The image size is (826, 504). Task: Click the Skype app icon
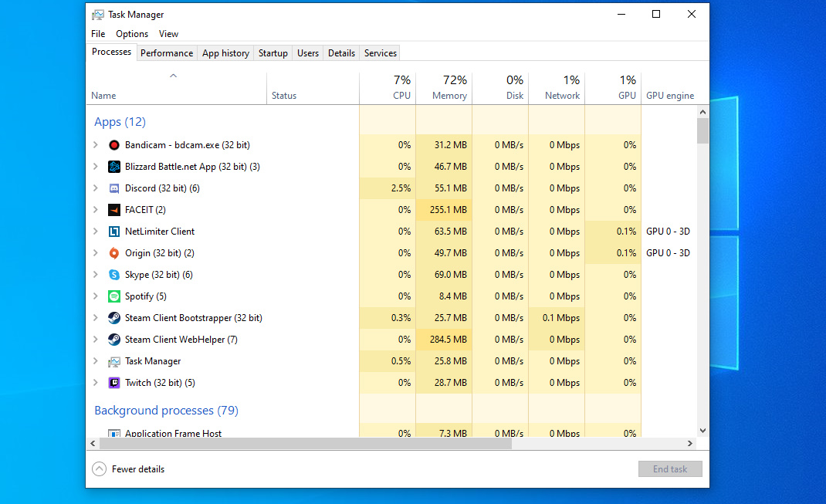[x=113, y=274]
